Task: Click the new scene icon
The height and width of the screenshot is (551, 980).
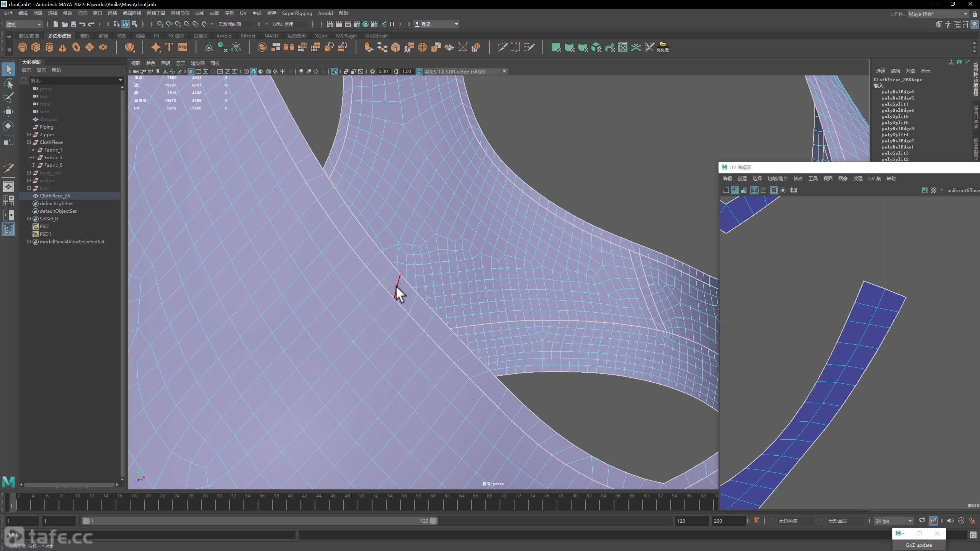Action: click(x=56, y=24)
